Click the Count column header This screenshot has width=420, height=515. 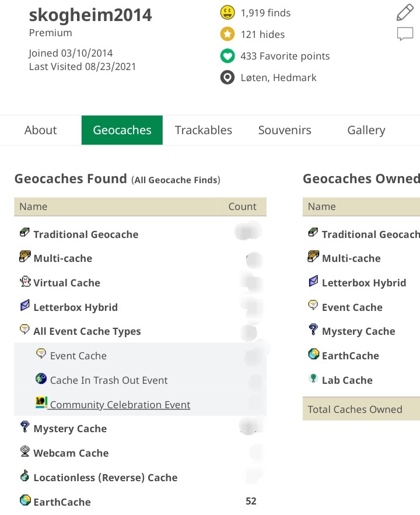coord(242,206)
